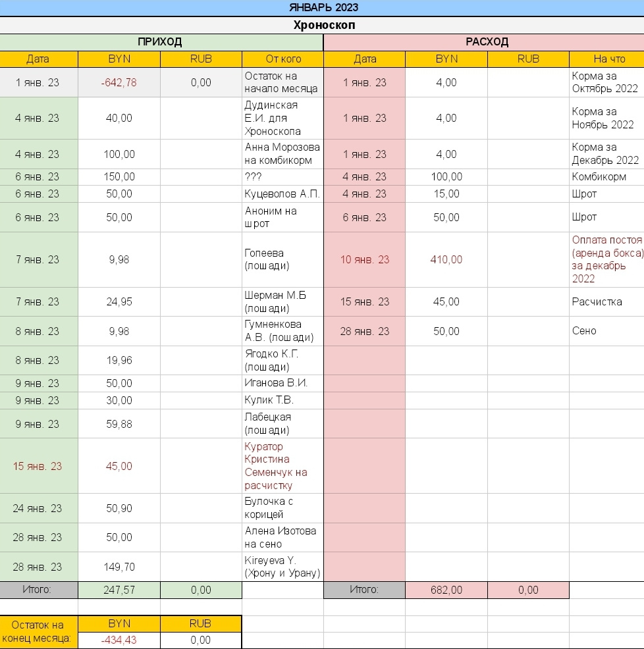
Task: Select the 'Расчистка' expense cell
Action: (606, 301)
